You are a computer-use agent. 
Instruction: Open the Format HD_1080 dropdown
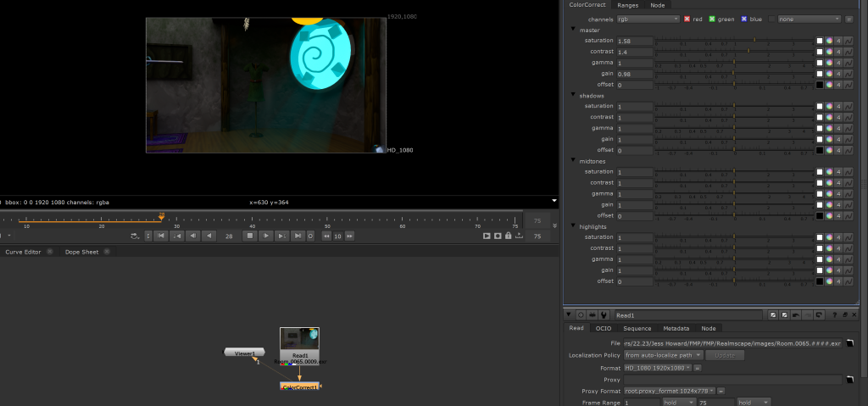(x=658, y=368)
